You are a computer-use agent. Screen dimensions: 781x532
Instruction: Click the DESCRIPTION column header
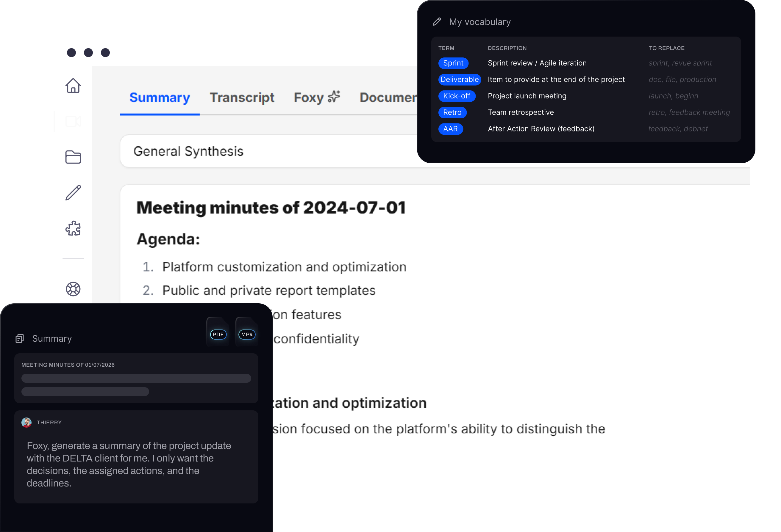pos(507,48)
